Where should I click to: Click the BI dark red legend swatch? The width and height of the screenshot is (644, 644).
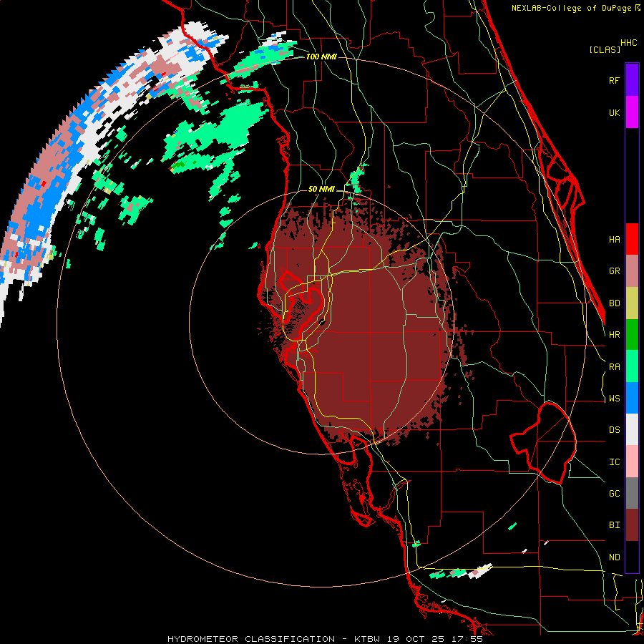click(x=632, y=525)
